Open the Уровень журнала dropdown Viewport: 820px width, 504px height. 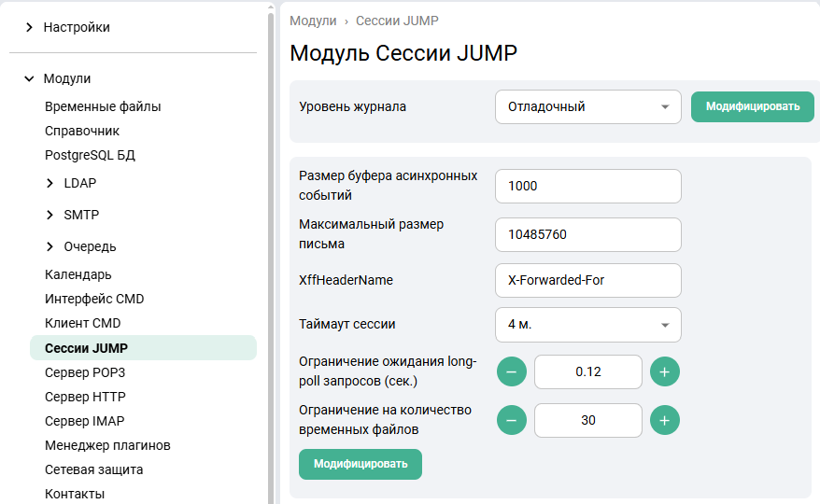coord(587,106)
